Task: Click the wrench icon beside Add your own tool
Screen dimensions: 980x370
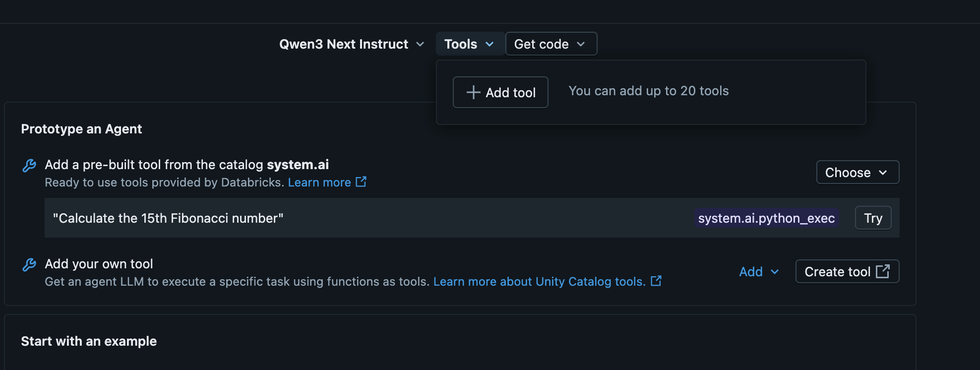Action: tap(29, 265)
